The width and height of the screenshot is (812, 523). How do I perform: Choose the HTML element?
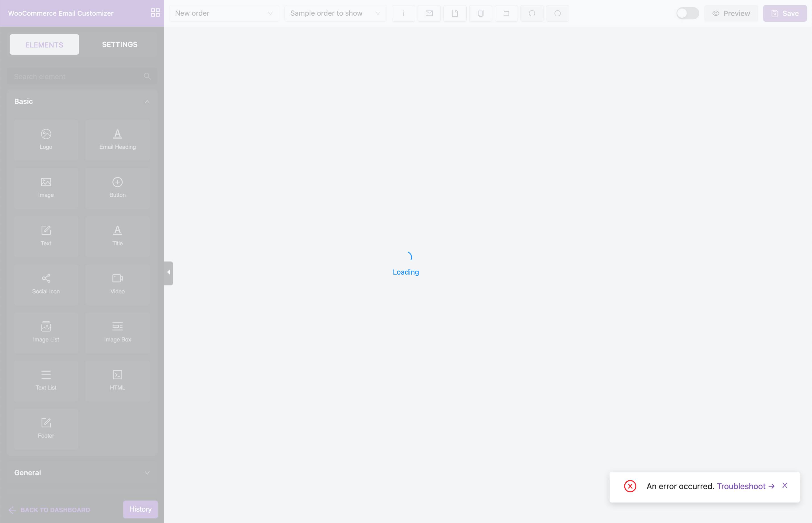pos(117,380)
